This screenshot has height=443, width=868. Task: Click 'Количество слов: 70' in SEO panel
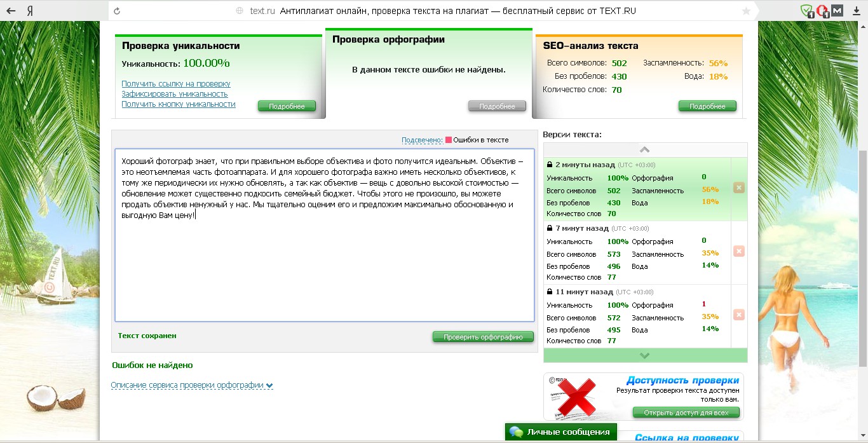point(582,90)
